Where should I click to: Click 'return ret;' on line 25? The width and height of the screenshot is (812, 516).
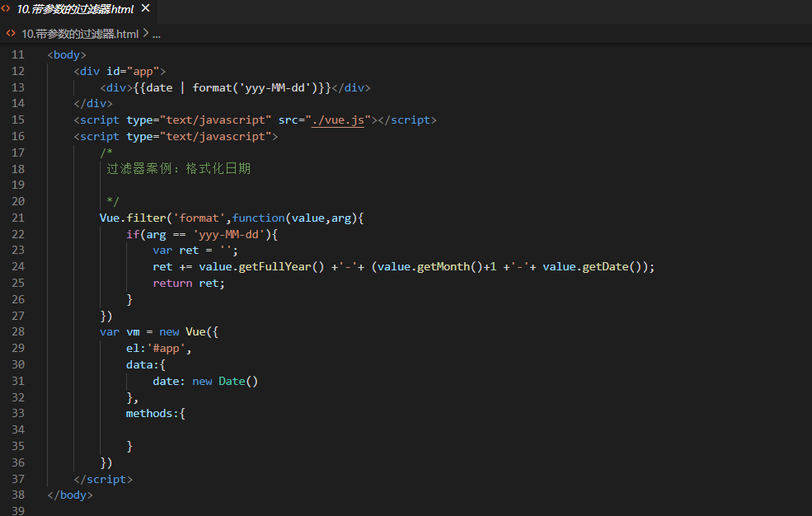point(189,283)
